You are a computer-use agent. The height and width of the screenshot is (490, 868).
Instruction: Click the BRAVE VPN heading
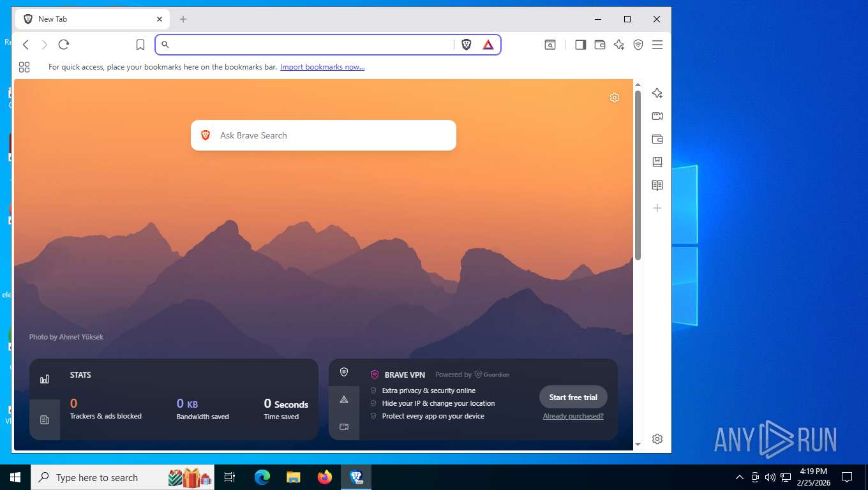click(405, 375)
